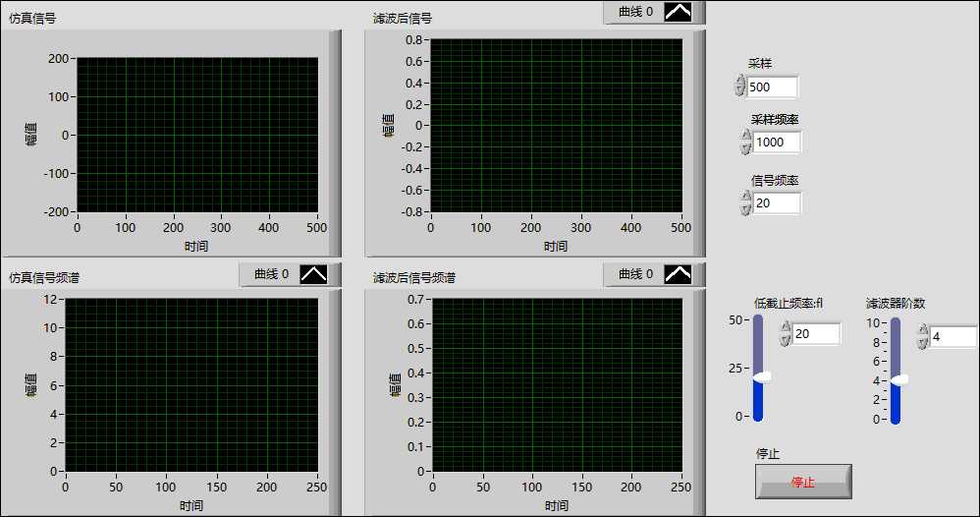Click the 低截止频率 slider thumb
The height and width of the screenshot is (517, 980).
coord(762,376)
